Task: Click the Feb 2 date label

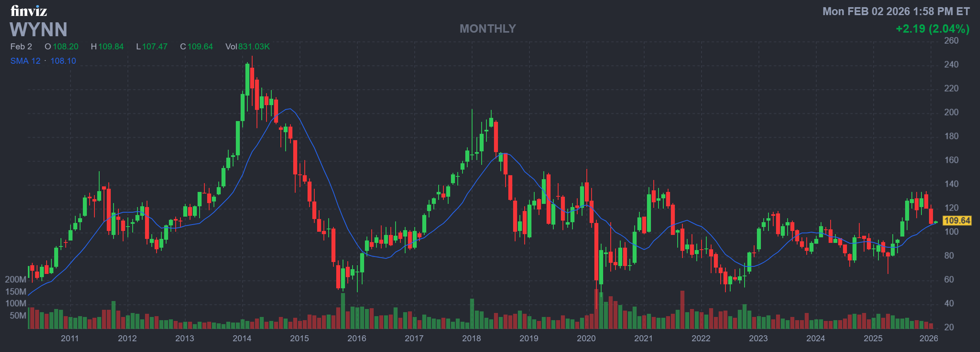Action: 21,47
